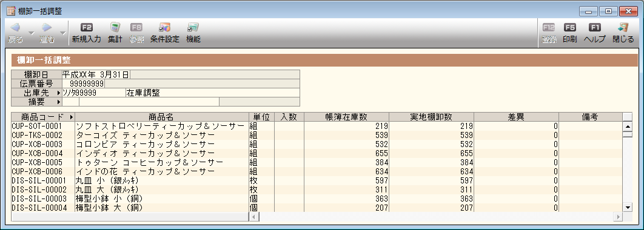Click 実地棚卸数 cell for CUP-TKS-0002
The height and width of the screenshot is (230, 644).
pos(431,135)
